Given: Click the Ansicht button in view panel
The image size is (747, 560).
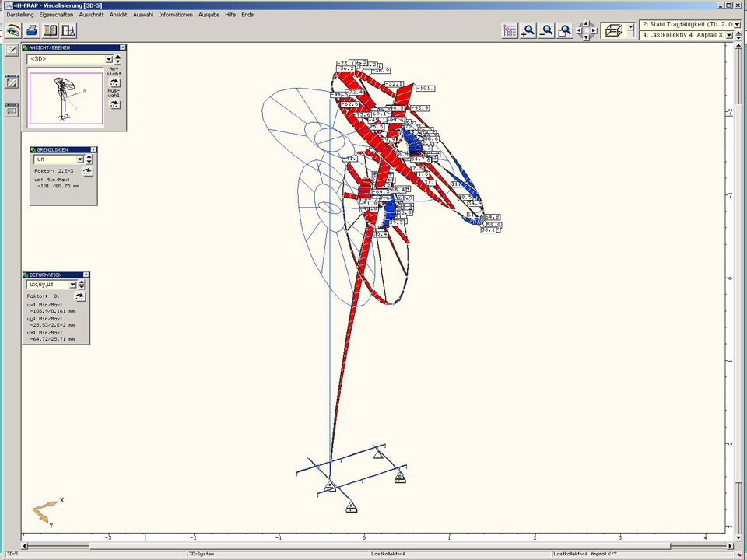Looking at the screenshot, I should tap(114, 82).
